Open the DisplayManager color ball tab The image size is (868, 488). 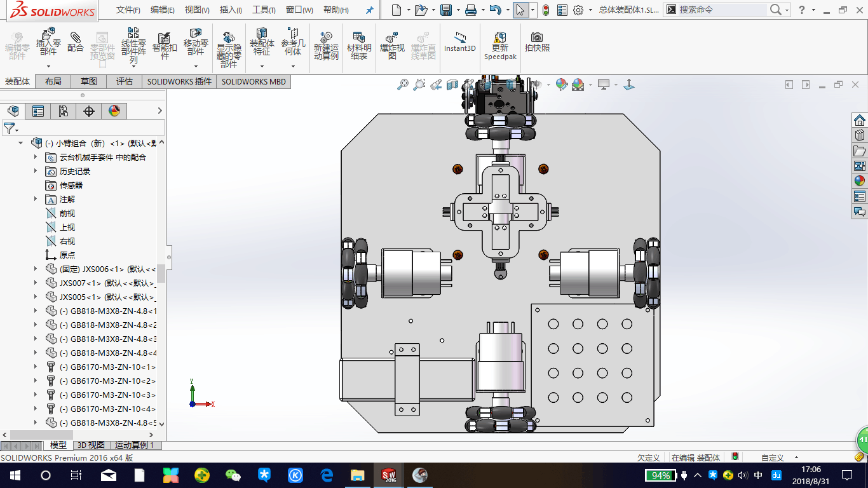[114, 111]
